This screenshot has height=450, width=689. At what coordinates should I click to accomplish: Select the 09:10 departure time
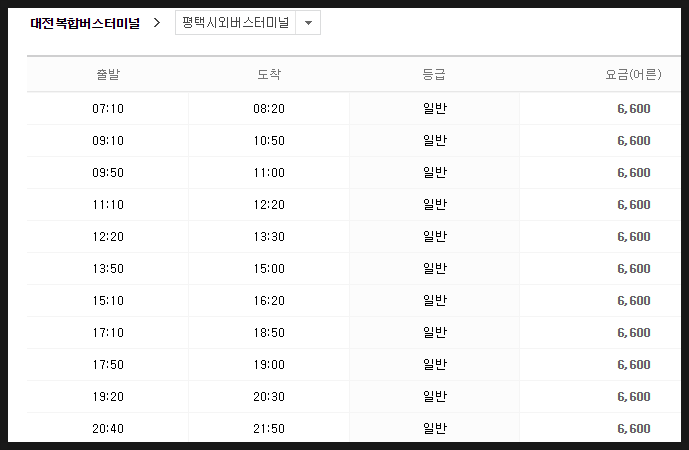pyautogui.click(x=108, y=141)
